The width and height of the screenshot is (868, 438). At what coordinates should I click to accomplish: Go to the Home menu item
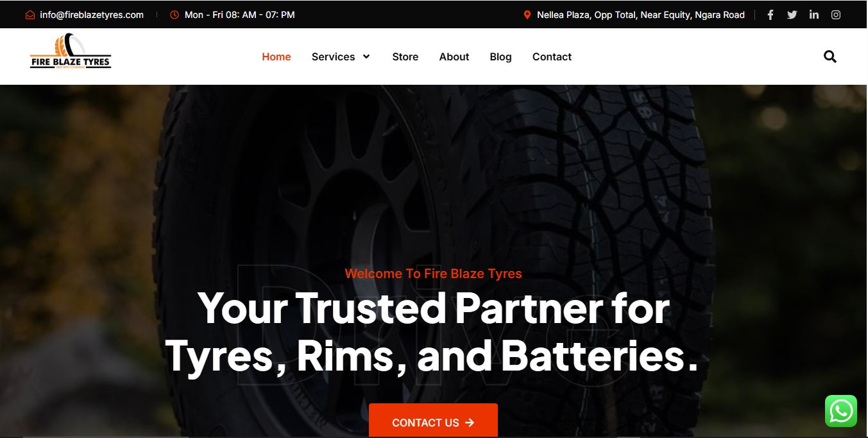277,57
